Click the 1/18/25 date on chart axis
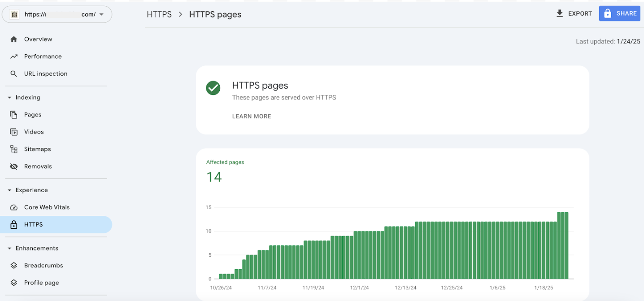644x301 pixels. [544, 288]
